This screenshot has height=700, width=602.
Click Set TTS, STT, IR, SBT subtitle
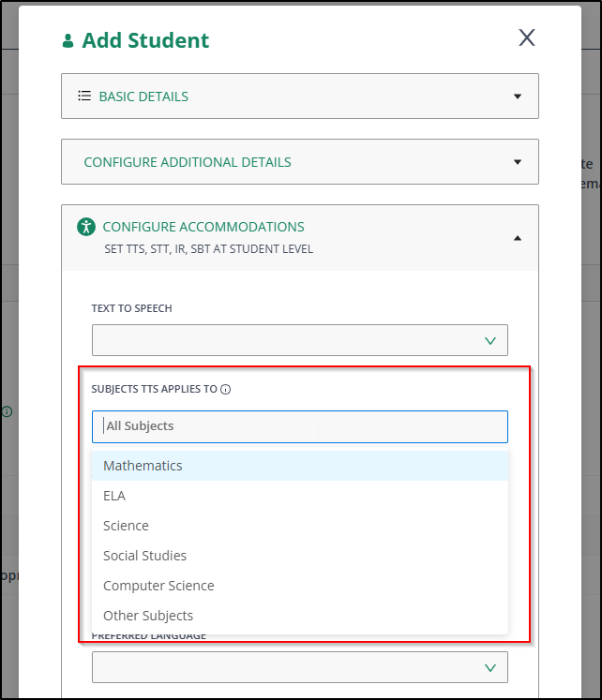click(208, 249)
